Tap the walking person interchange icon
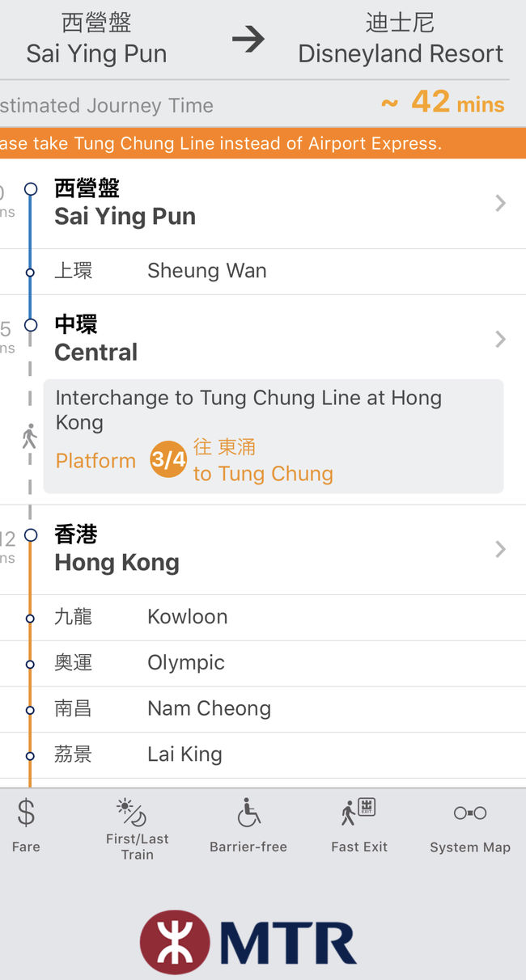Image resolution: width=526 pixels, height=980 pixels. 30,437
